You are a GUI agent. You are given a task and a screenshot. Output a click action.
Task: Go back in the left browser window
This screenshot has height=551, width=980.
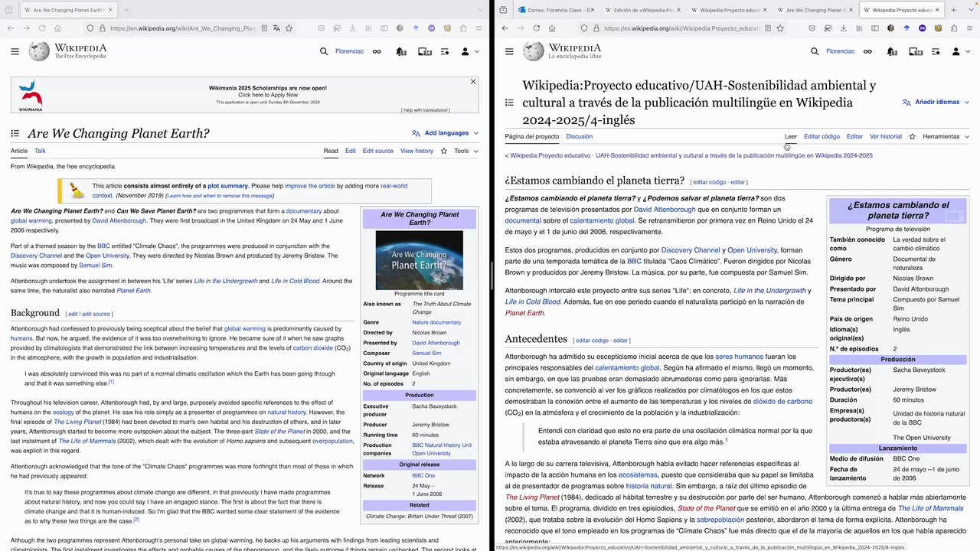pos(11,28)
